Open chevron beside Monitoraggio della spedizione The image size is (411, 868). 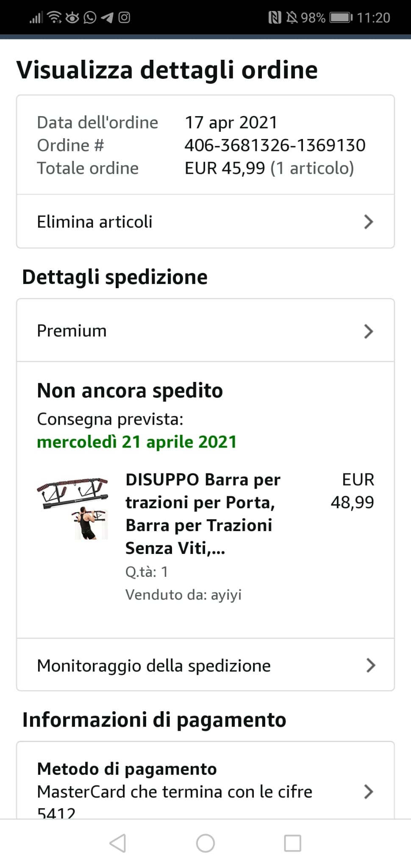click(x=370, y=665)
